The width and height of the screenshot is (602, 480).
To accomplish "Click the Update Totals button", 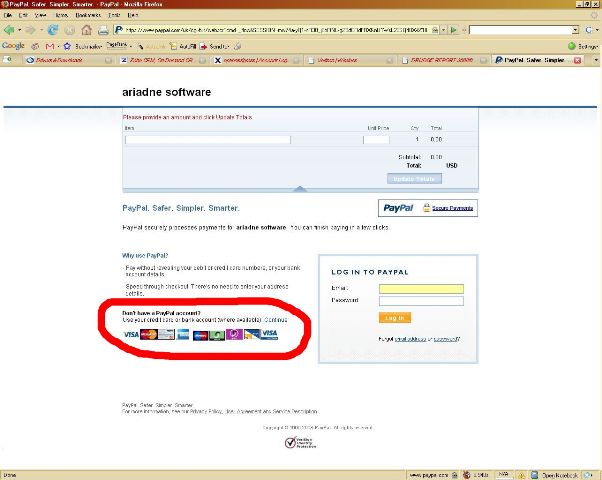I will (x=414, y=179).
